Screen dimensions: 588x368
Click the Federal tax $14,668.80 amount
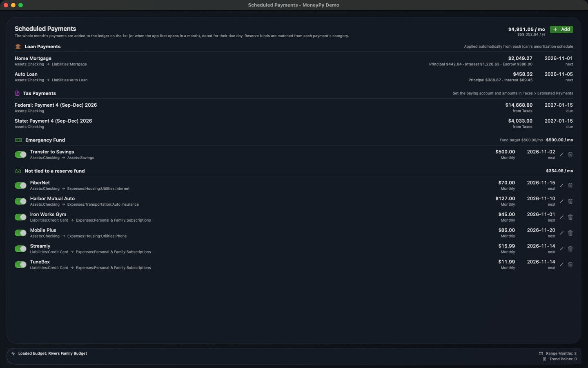click(x=519, y=105)
